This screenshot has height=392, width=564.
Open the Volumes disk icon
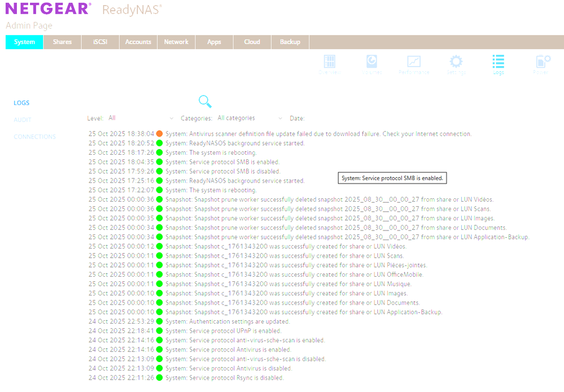pos(371,62)
